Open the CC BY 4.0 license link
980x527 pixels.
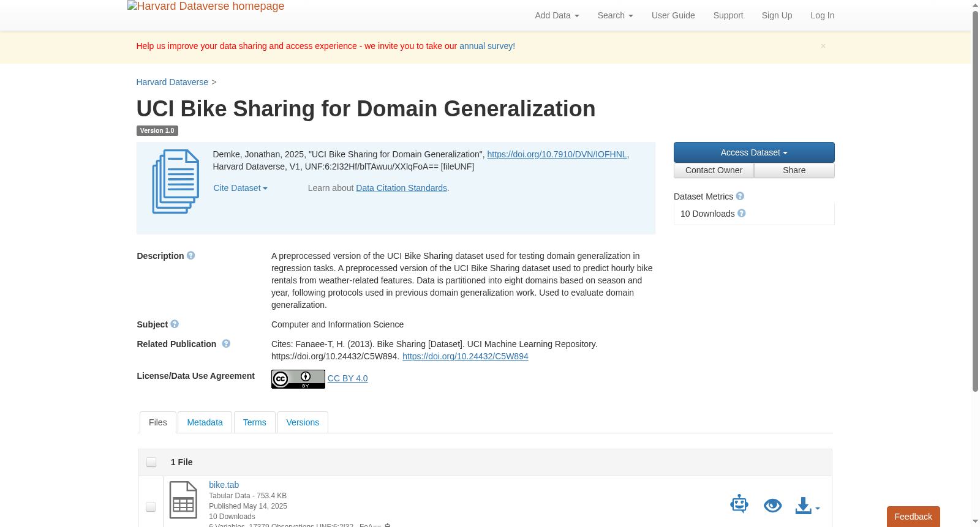click(x=347, y=378)
